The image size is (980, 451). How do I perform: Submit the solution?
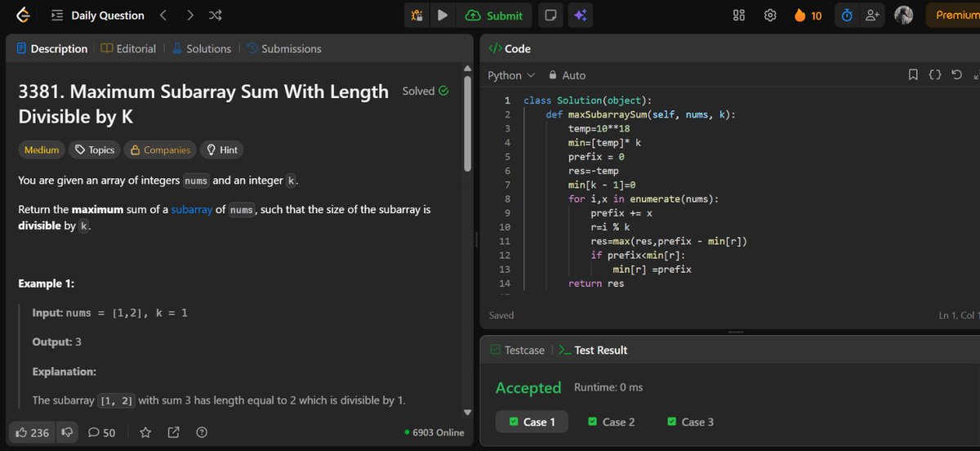(x=494, y=15)
